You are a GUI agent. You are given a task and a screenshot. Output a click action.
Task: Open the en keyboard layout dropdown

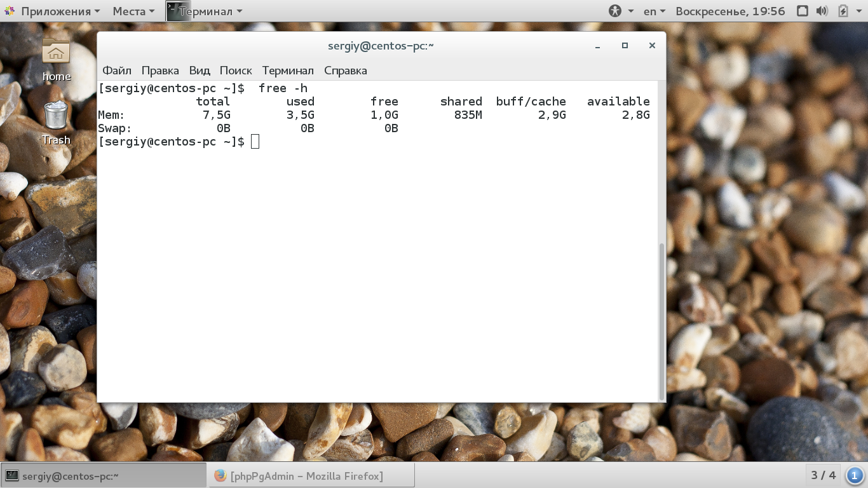[x=654, y=11]
